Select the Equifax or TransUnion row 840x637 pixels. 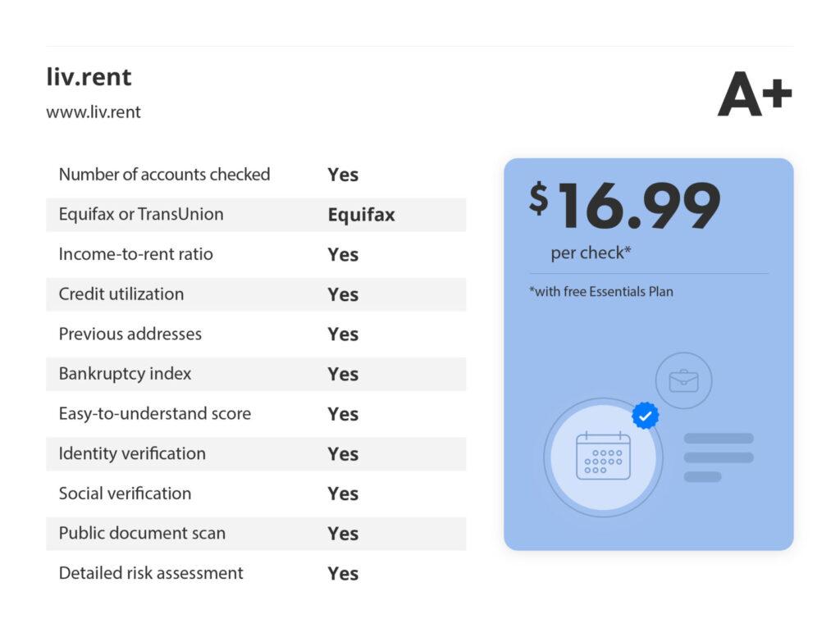point(256,215)
